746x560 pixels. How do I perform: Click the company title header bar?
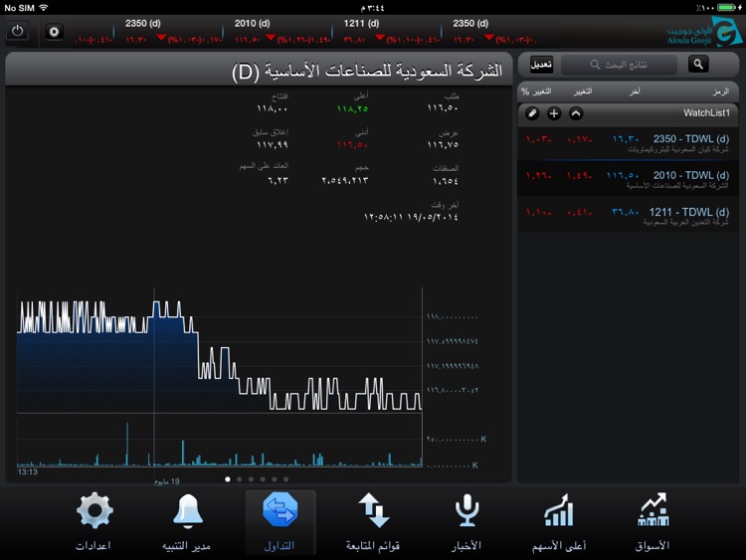[x=259, y=70]
